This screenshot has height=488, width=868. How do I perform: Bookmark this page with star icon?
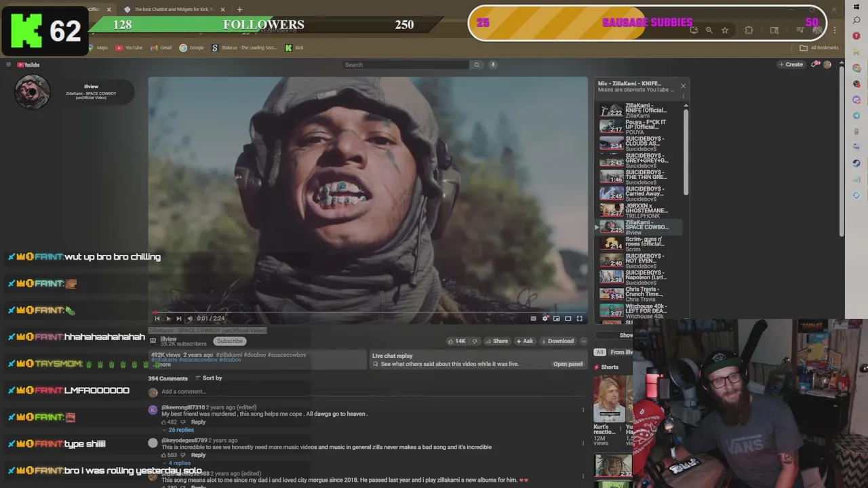[725, 30]
